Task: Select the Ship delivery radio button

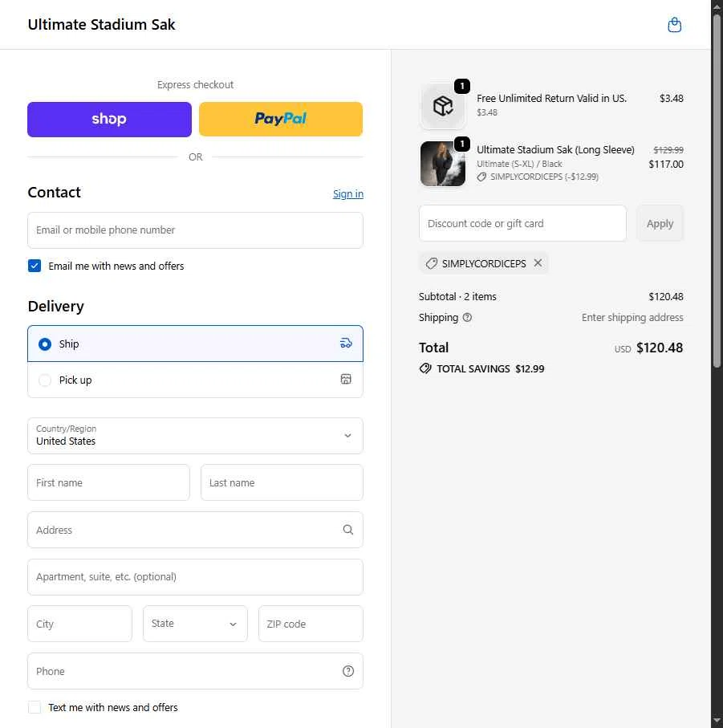Action: (45, 344)
